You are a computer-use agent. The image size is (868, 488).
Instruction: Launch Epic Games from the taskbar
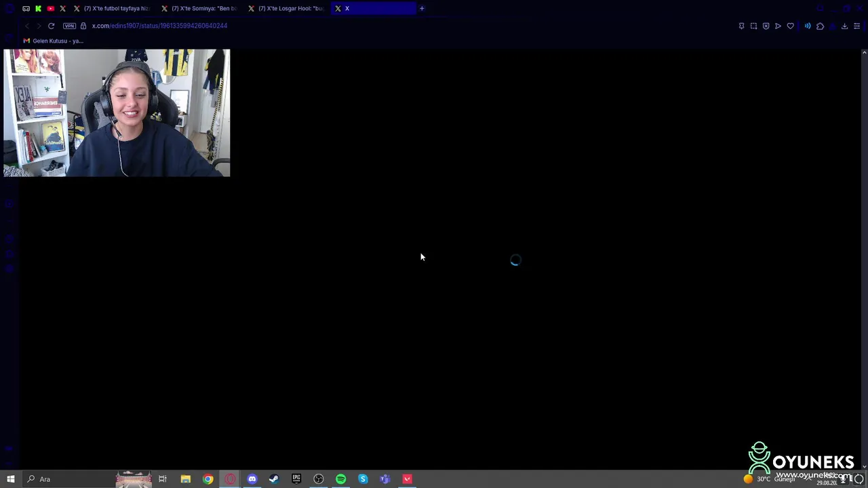(x=296, y=479)
